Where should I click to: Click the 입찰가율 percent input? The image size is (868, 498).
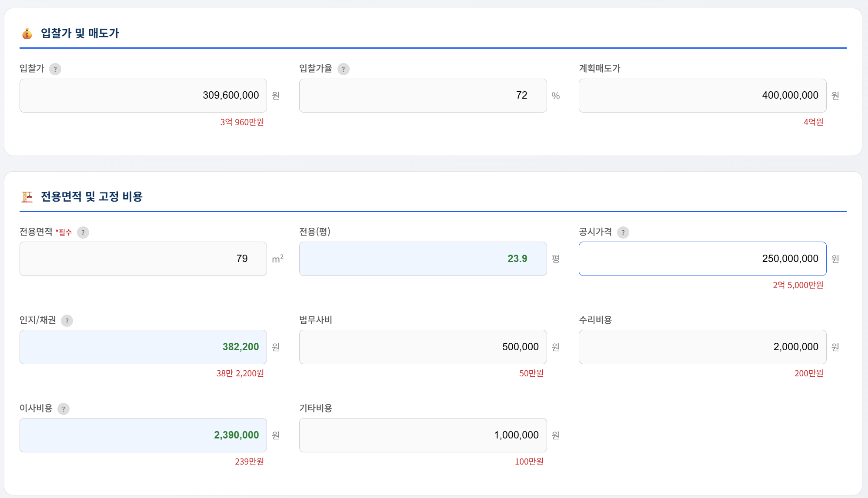[423, 96]
